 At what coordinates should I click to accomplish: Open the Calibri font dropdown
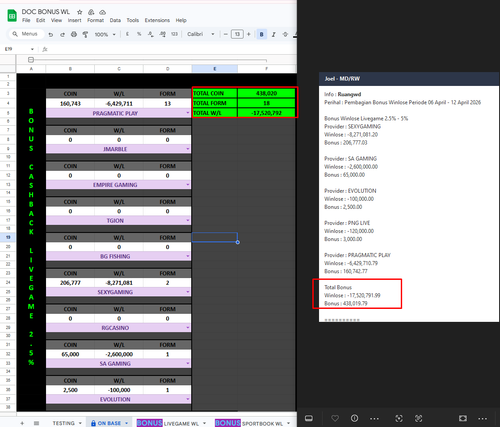[x=201, y=34]
